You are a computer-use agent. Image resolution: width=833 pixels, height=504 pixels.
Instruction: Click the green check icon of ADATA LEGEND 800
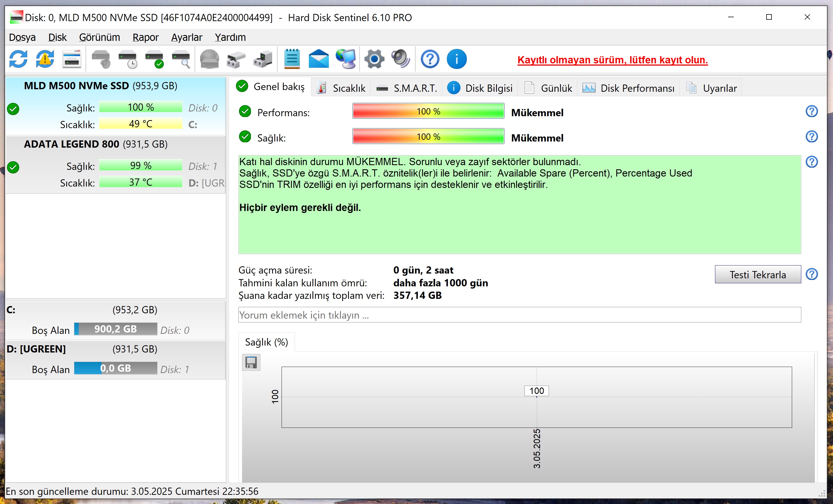(13, 167)
